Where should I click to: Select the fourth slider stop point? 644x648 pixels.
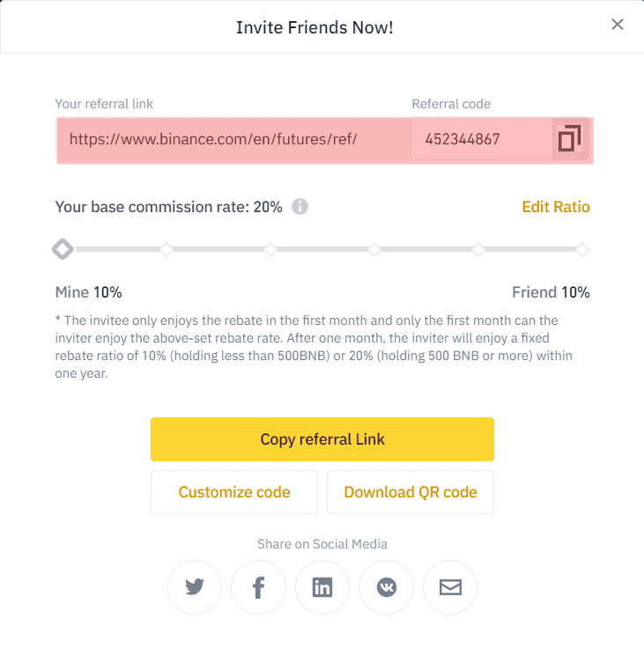pyautogui.click(x=374, y=250)
